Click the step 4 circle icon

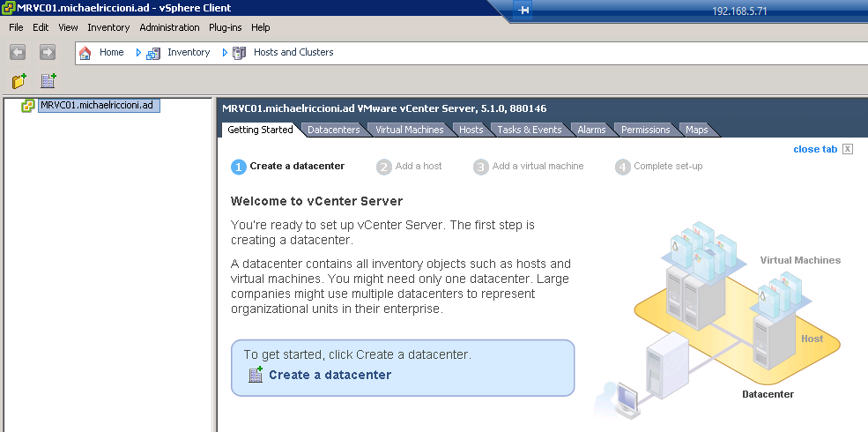(623, 167)
